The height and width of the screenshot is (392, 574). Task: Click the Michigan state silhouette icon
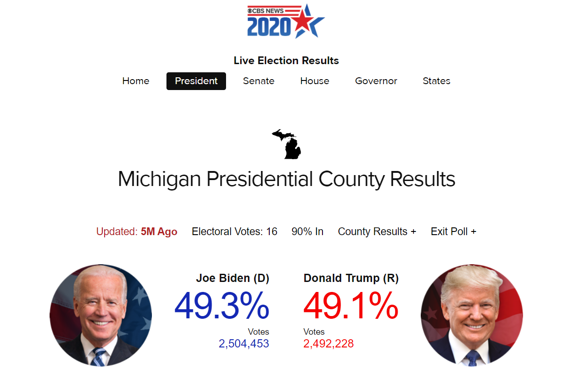[287, 144]
